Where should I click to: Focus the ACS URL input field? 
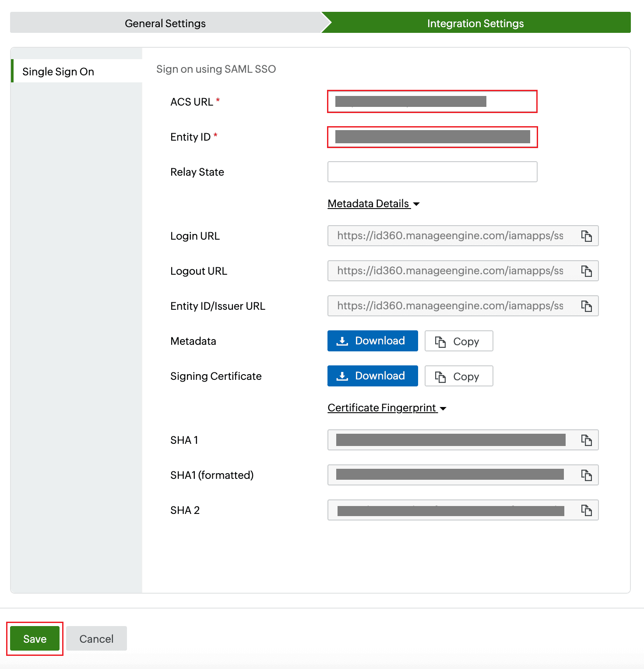point(432,102)
